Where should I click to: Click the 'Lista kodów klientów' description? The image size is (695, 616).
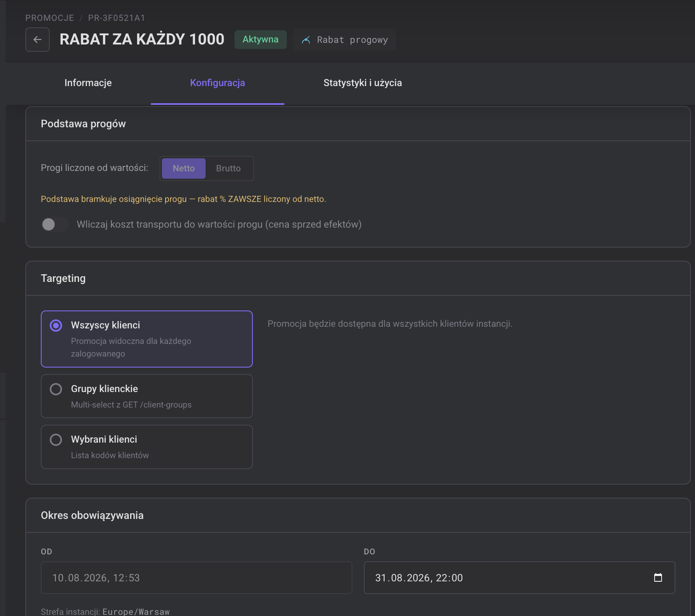point(110,455)
